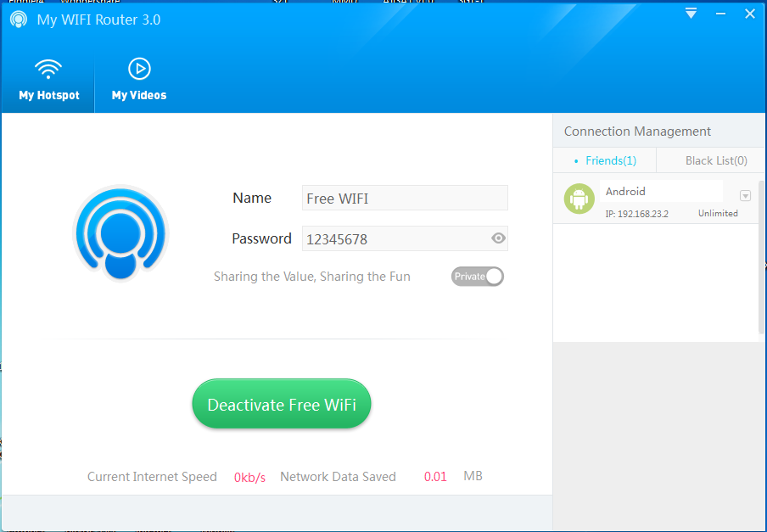Screen dimensions: 767x532
Task: Click the connection list scrollbar
Action: click(x=761, y=257)
